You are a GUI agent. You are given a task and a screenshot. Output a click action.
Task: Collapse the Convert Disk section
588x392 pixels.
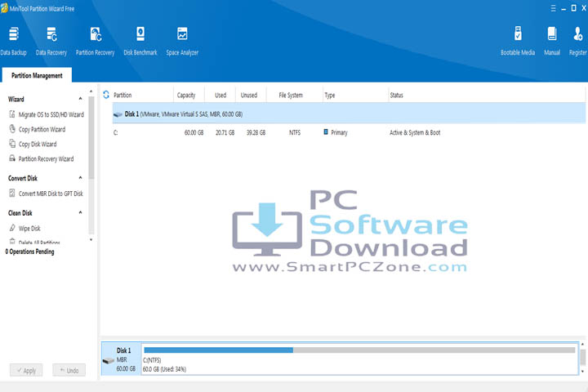[x=80, y=178]
